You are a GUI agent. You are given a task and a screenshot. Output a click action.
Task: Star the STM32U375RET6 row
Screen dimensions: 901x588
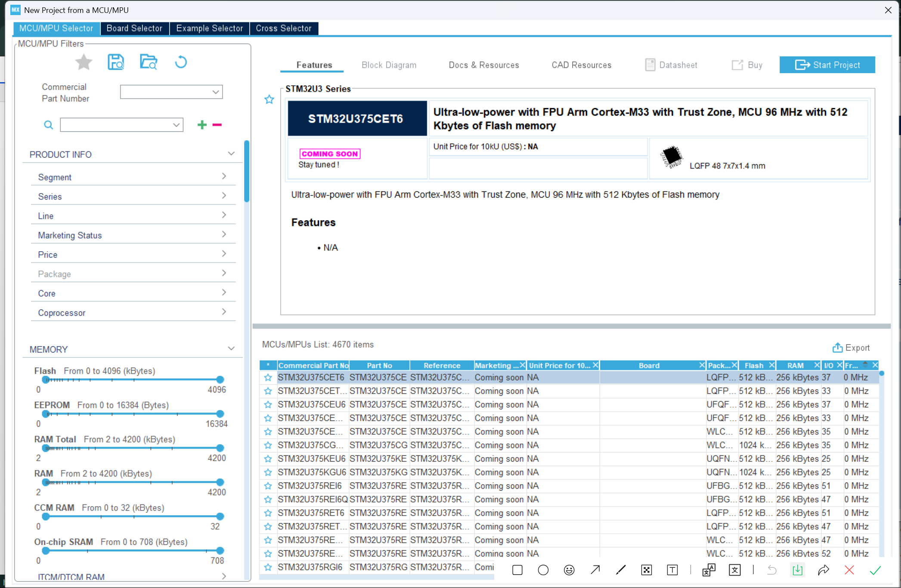[268, 513]
